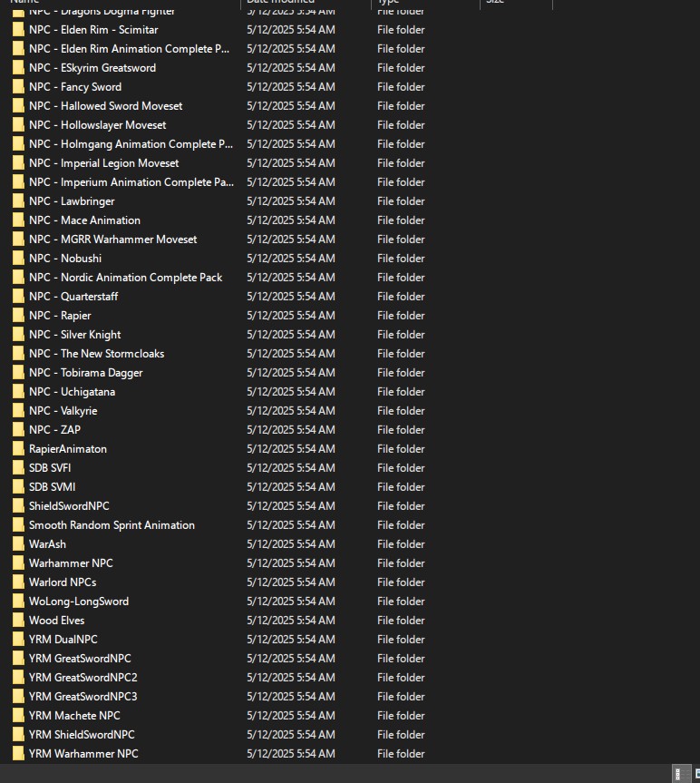700x783 pixels.
Task: Click 'File folder' type in NPC - Rapier row
Action: (x=401, y=316)
